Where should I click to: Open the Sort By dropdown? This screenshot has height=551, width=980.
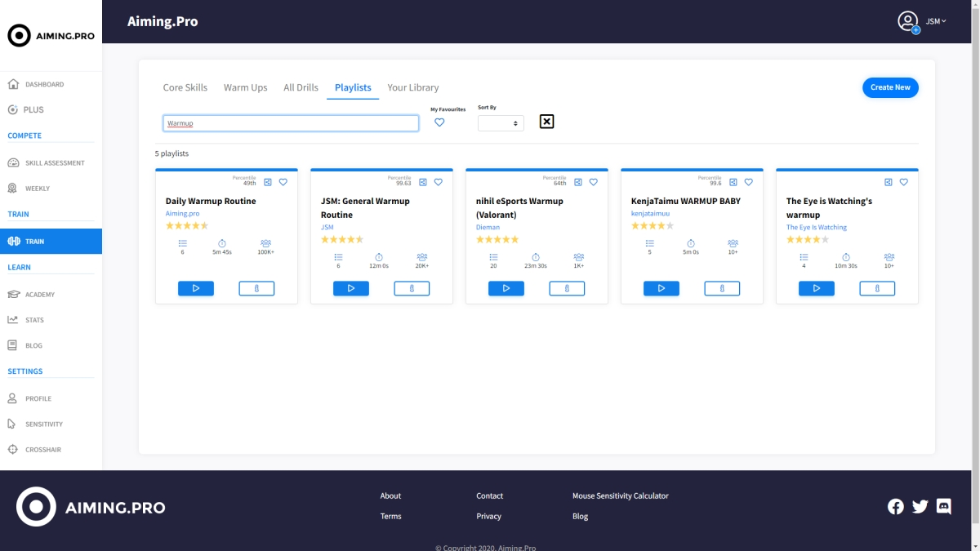[500, 123]
